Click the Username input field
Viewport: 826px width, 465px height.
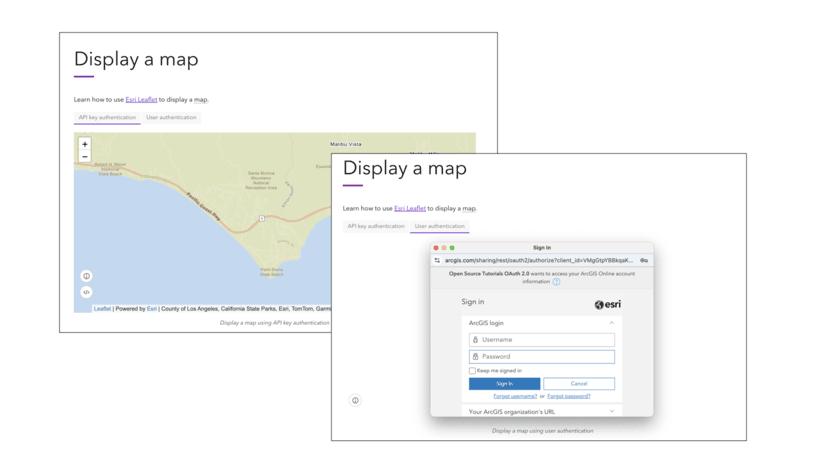(x=542, y=340)
